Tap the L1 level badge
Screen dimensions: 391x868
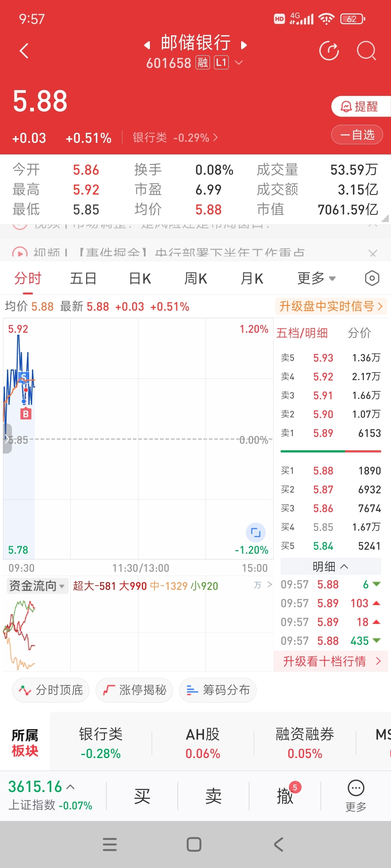221,63
